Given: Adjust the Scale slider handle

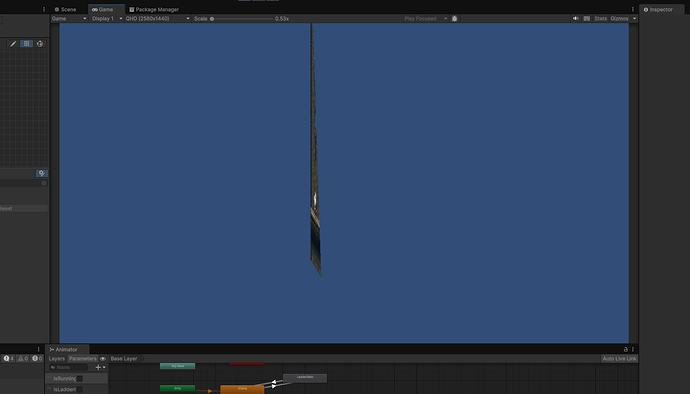Looking at the screenshot, I should [212, 18].
